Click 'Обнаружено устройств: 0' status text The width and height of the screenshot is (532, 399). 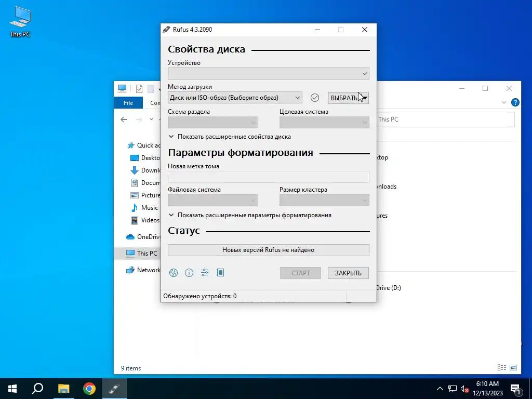tap(200, 296)
